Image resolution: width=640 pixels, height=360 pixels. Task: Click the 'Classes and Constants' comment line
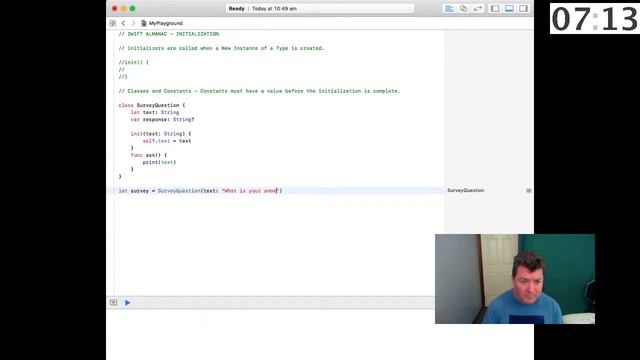coord(259,91)
